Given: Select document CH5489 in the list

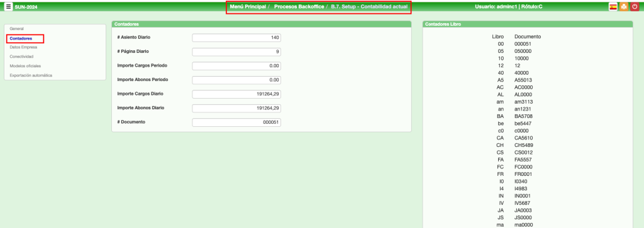Looking at the screenshot, I should click(x=523, y=145).
